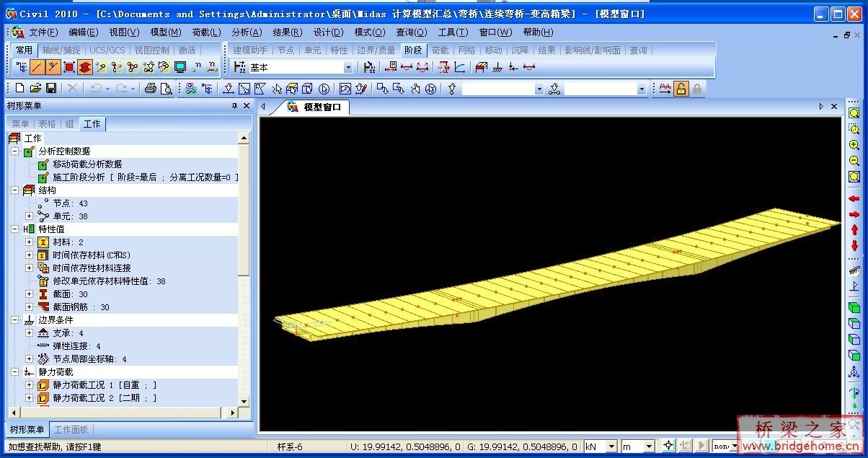Switch to the 工作面板 bottom tab
Viewport: 868px width, 458px height.
(x=71, y=430)
